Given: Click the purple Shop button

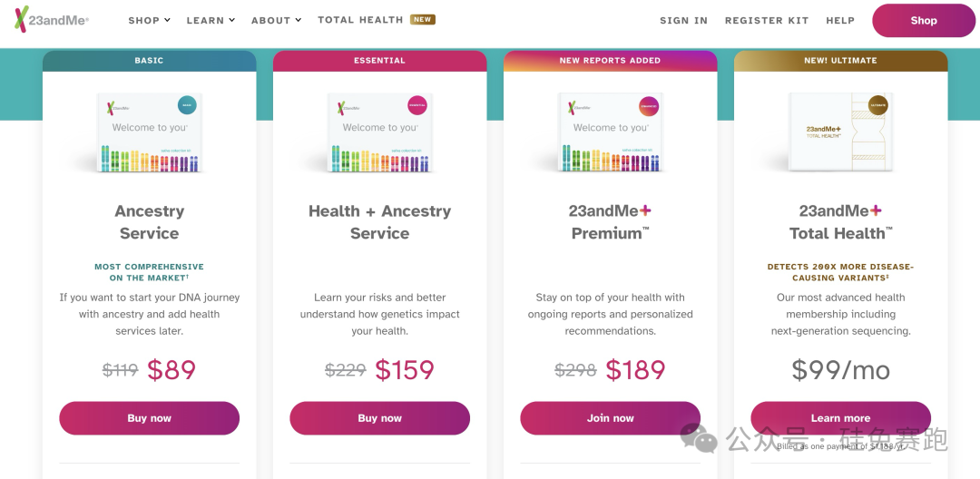Looking at the screenshot, I should tap(924, 20).
